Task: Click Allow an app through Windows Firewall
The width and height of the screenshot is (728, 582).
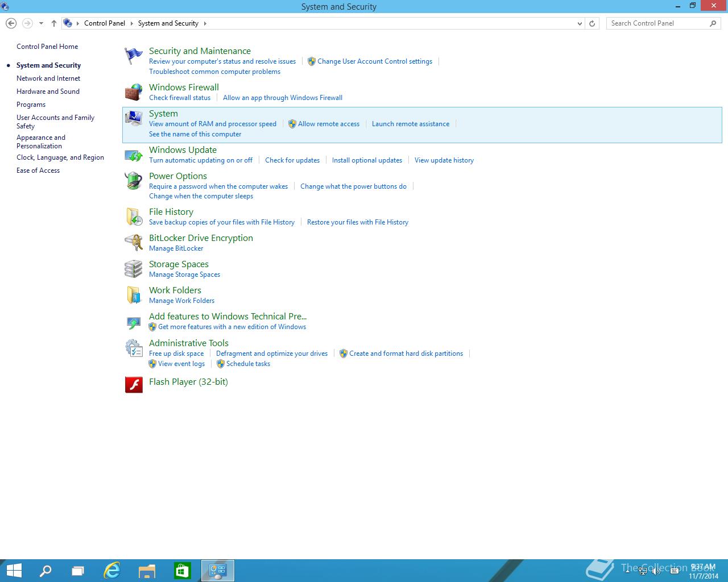Action: click(283, 98)
